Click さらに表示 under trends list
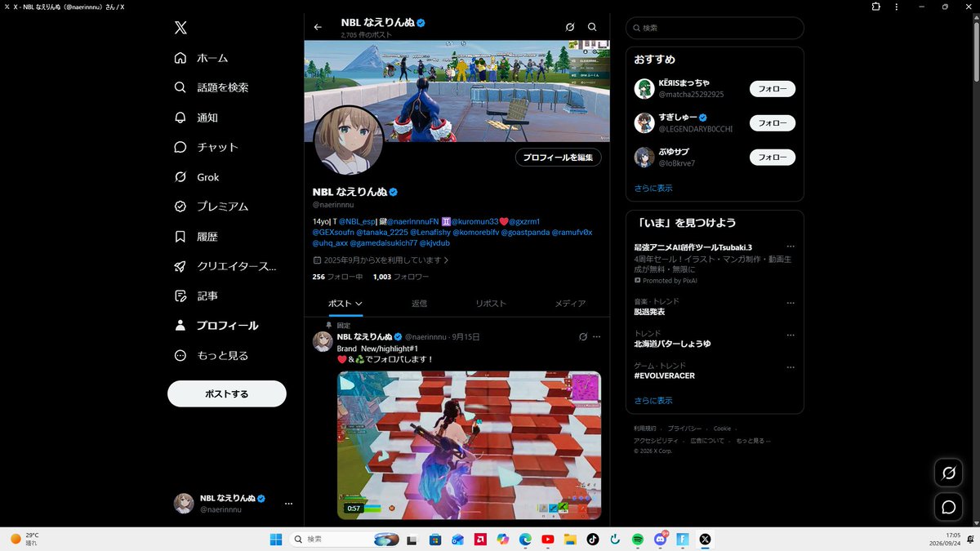This screenshot has height=551, width=980. [x=653, y=401]
